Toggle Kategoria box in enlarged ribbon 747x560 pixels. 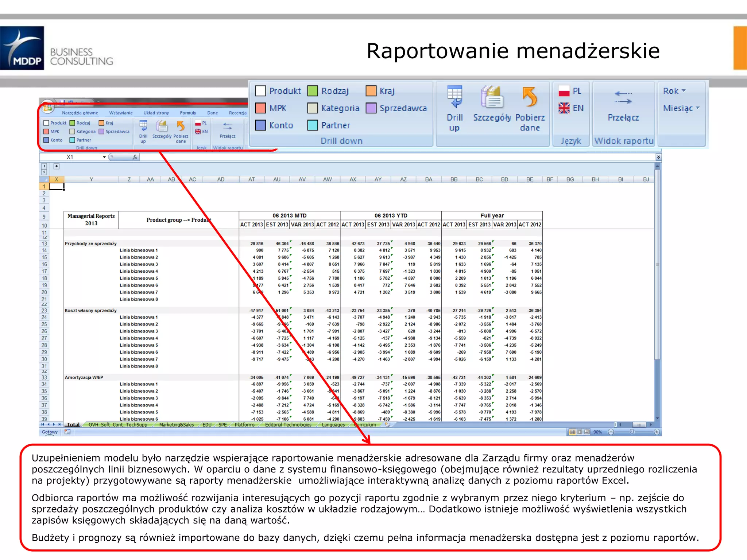(x=313, y=108)
